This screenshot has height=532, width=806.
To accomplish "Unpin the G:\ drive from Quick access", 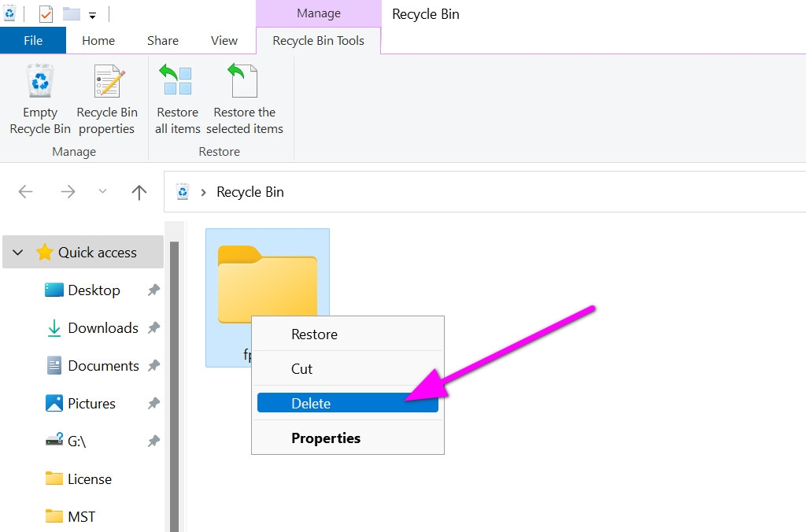I will [154, 441].
